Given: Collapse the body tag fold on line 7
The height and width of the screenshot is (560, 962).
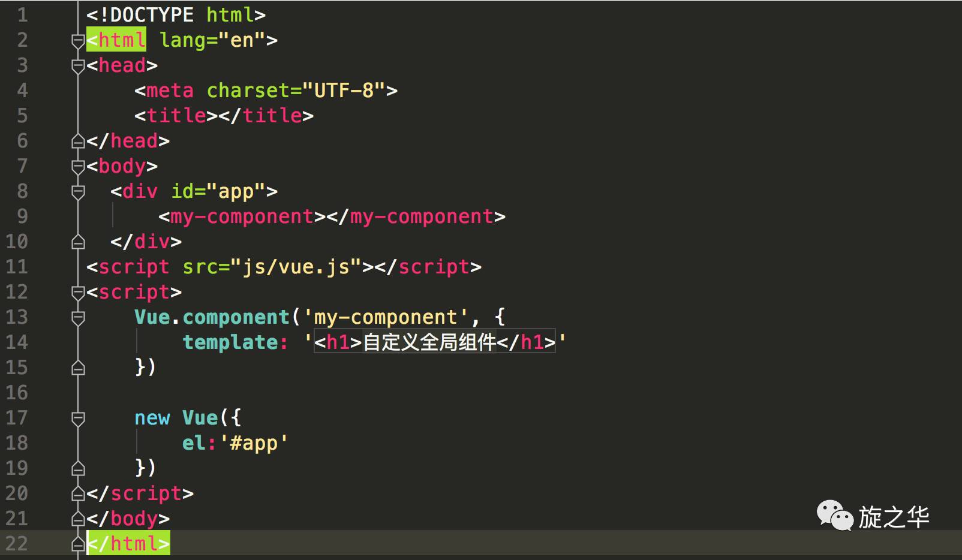Looking at the screenshot, I should (x=78, y=167).
